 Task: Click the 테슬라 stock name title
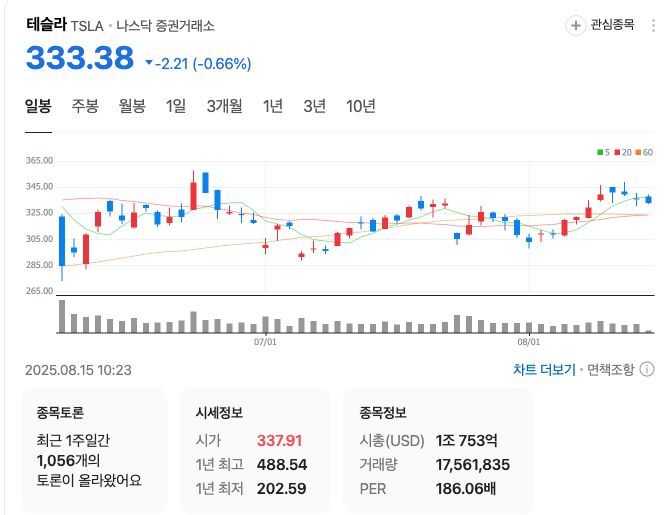(46, 24)
